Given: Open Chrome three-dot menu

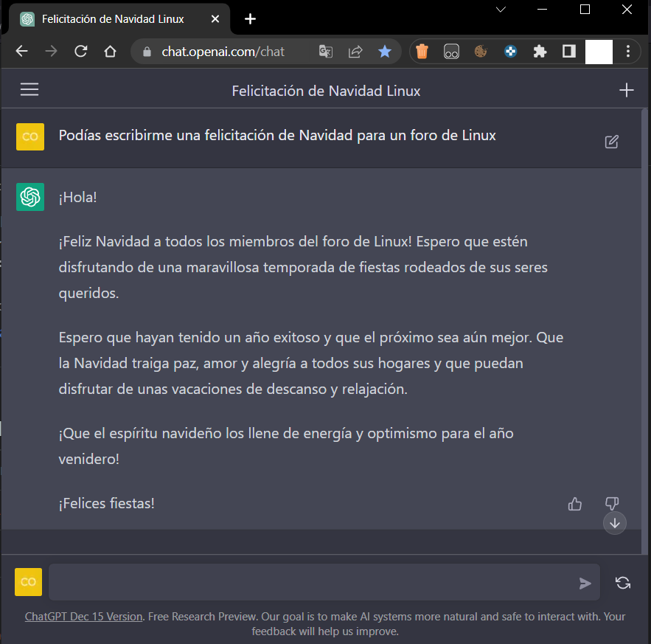Looking at the screenshot, I should tap(627, 52).
